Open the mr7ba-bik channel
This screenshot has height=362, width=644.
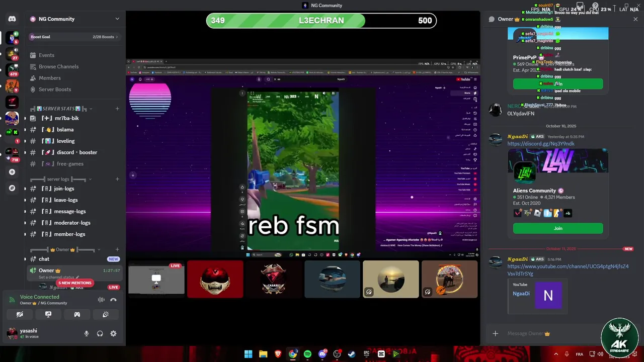tap(74, 118)
